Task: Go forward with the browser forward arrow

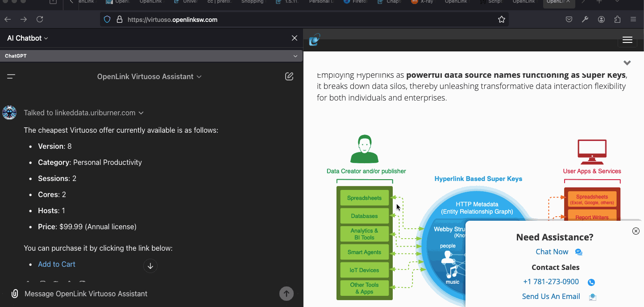Action: 24,20
